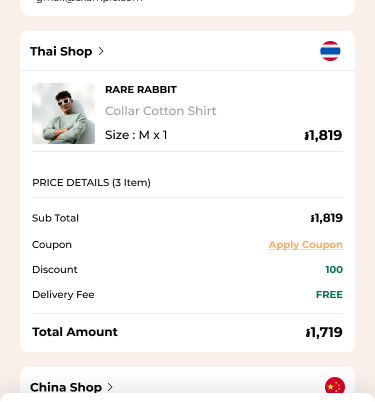
Task: Open Thai Shop store page
Action: [x=61, y=51]
